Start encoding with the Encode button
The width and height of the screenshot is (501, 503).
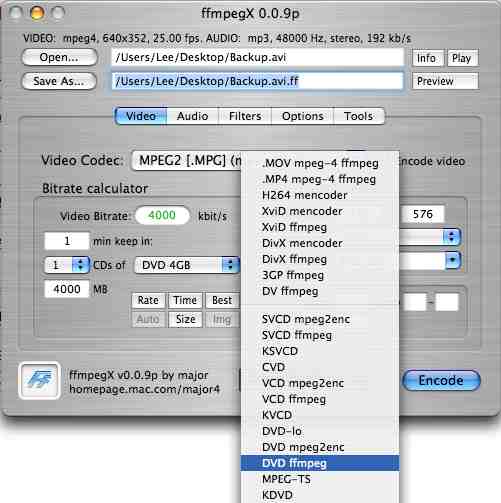(x=441, y=380)
